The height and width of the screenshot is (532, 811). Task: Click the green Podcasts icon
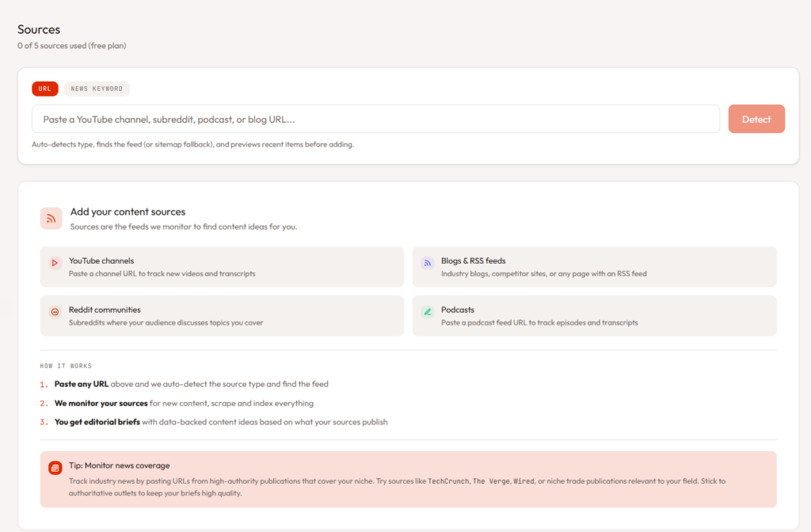(427, 312)
